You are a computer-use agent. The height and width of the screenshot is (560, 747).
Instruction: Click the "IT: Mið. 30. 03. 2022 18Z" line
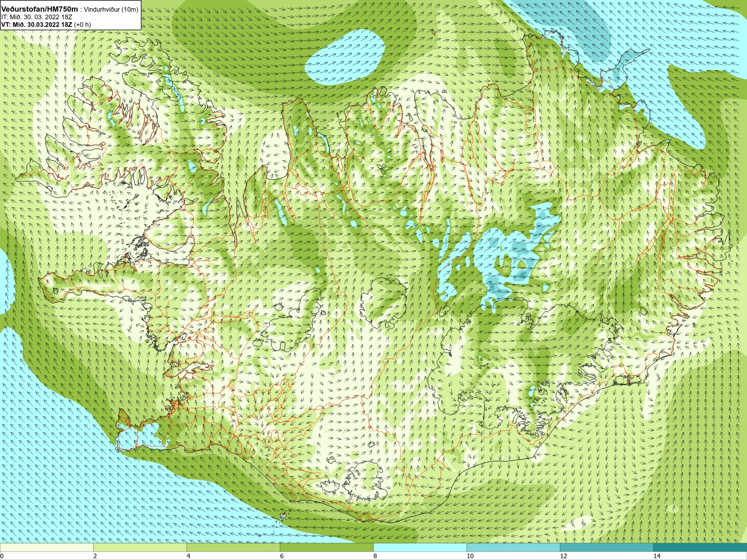tap(37, 17)
